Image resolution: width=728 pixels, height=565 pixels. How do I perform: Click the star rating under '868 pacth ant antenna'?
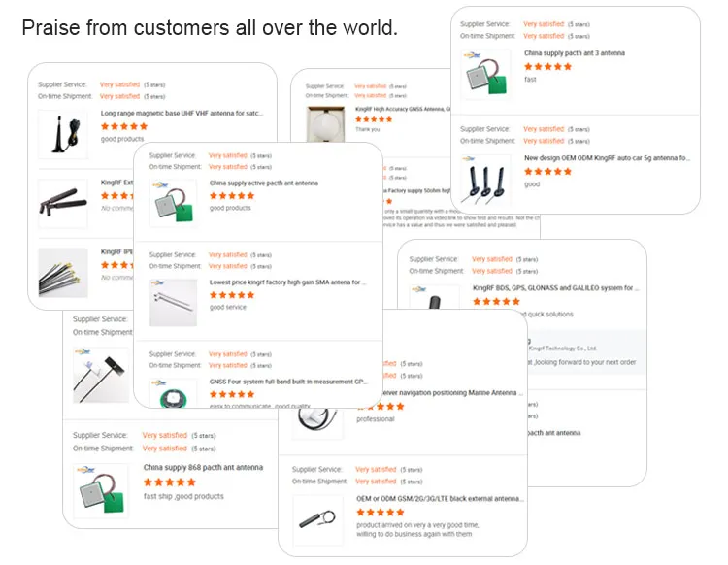coord(170,482)
